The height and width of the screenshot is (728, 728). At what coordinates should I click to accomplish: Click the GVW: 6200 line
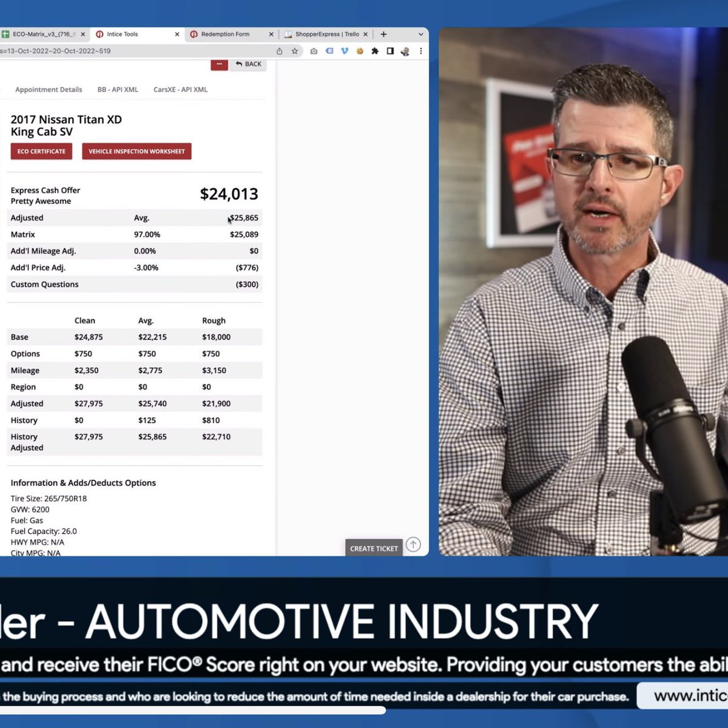[30, 510]
